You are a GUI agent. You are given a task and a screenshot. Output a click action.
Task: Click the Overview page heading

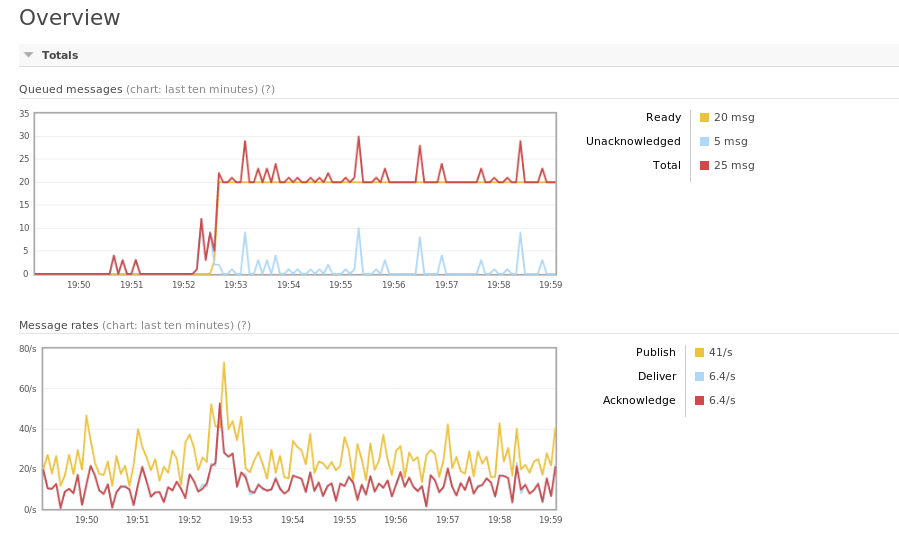pyautogui.click(x=70, y=18)
